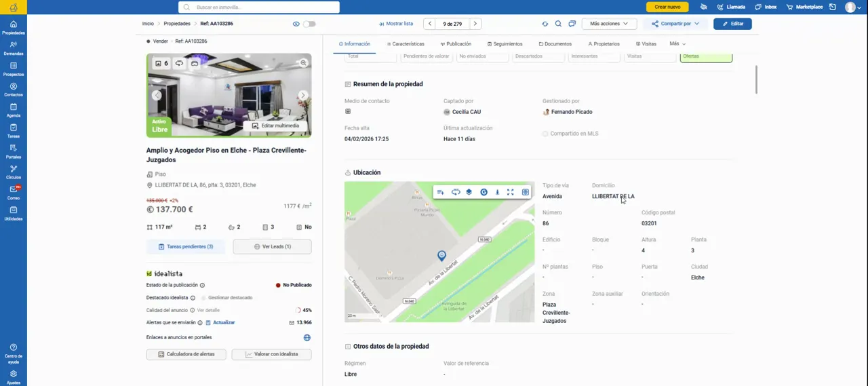
Task: Switch to the Documentos tab
Action: tap(555, 43)
